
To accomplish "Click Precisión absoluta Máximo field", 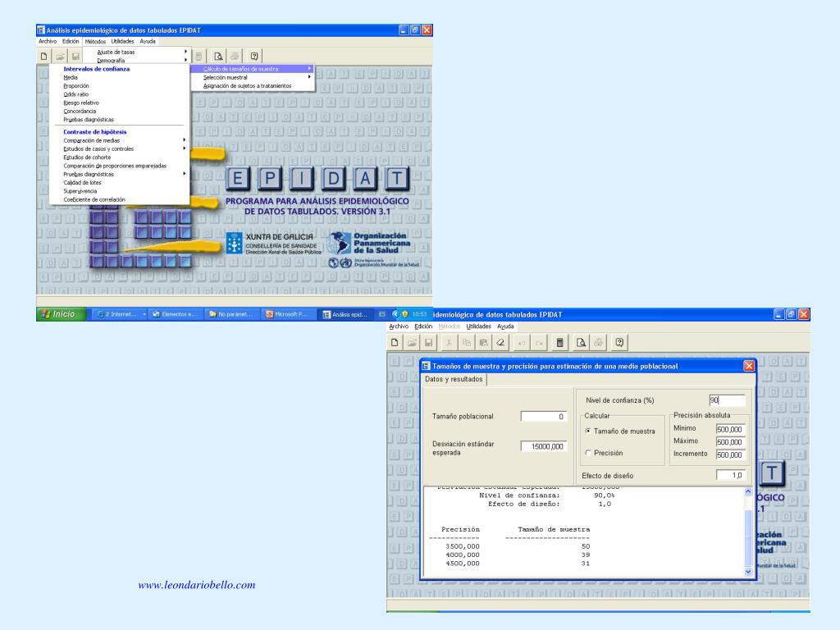I will tap(731, 442).
